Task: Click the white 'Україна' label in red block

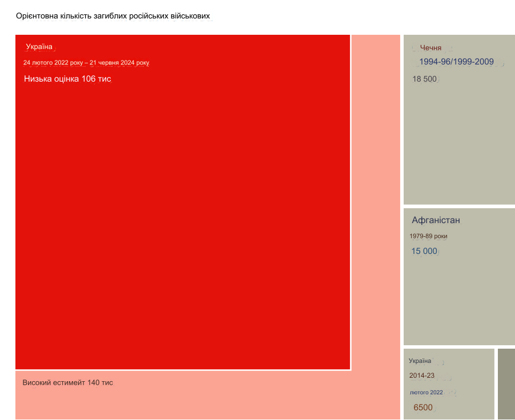Action: coord(39,46)
